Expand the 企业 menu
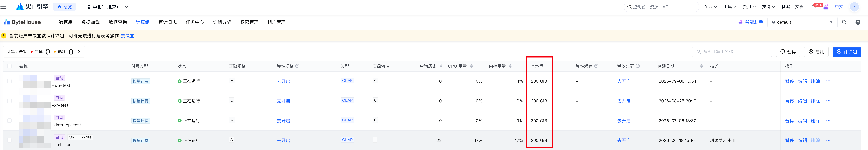The image size is (868, 150). (710, 7)
